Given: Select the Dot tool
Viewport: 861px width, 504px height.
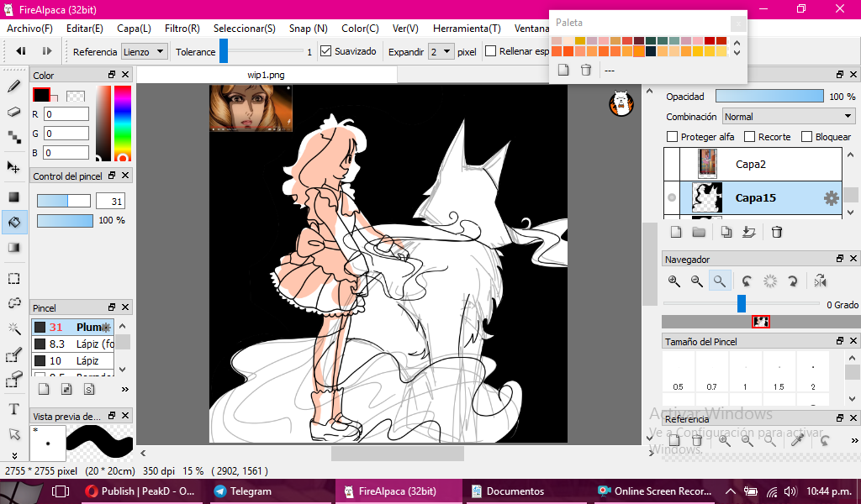Looking at the screenshot, I should coord(14,137).
